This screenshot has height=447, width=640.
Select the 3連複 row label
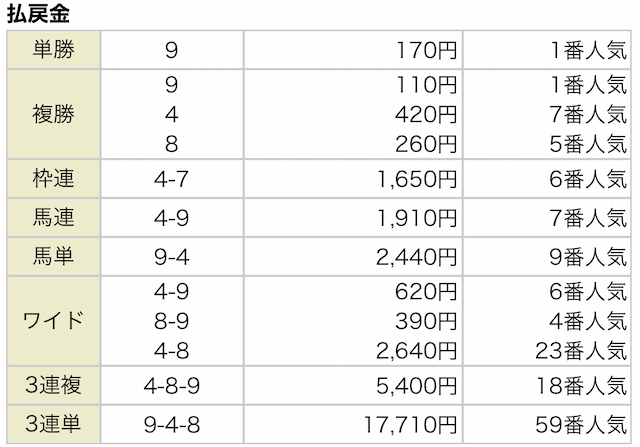(x=53, y=385)
